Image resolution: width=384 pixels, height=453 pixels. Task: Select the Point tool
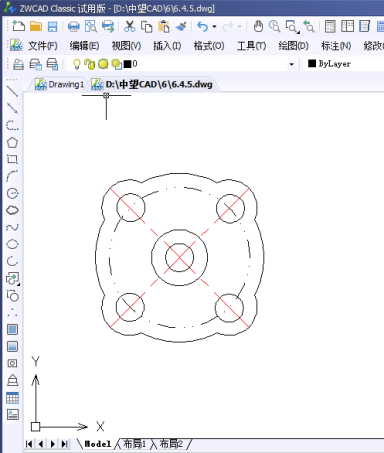point(12,312)
